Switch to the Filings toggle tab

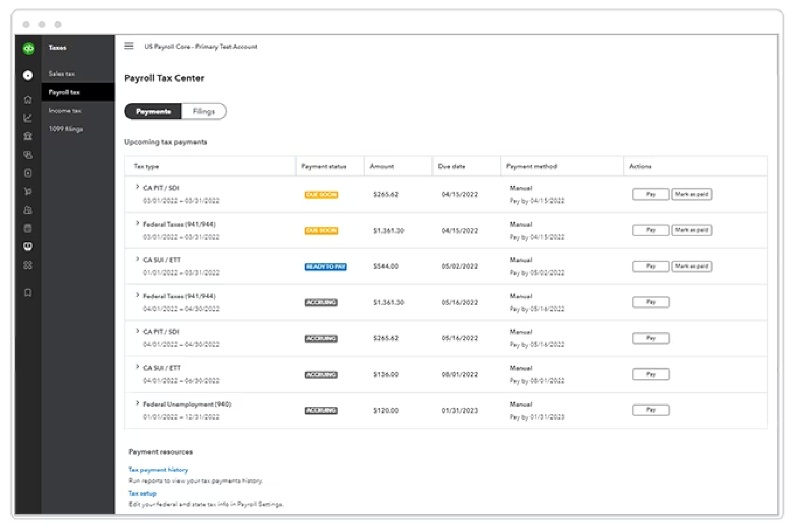(204, 112)
